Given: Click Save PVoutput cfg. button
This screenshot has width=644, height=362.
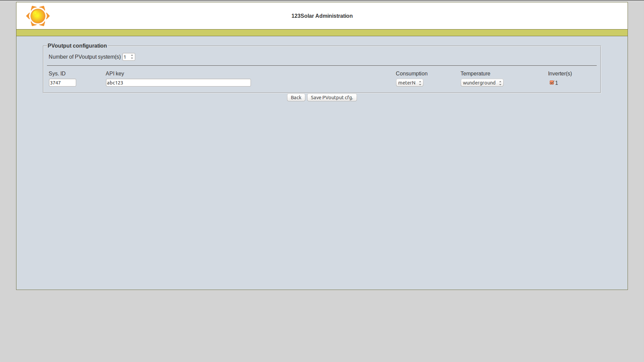Looking at the screenshot, I should [x=332, y=98].
